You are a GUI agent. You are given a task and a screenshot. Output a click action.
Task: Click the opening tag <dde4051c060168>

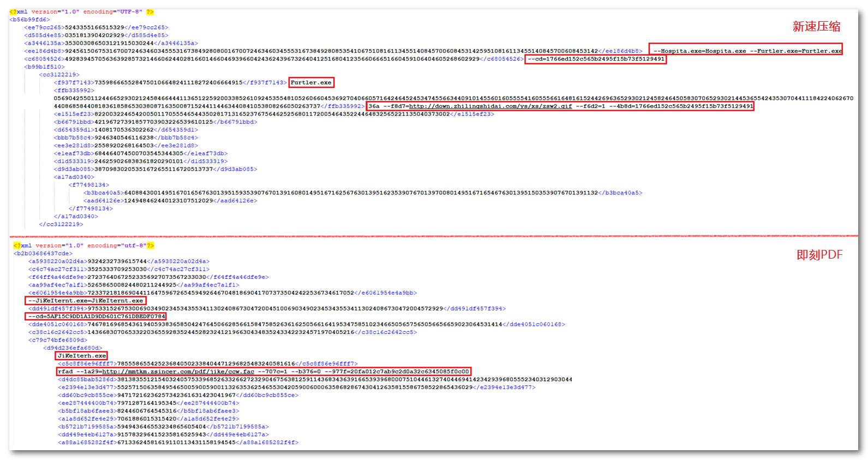(58, 324)
